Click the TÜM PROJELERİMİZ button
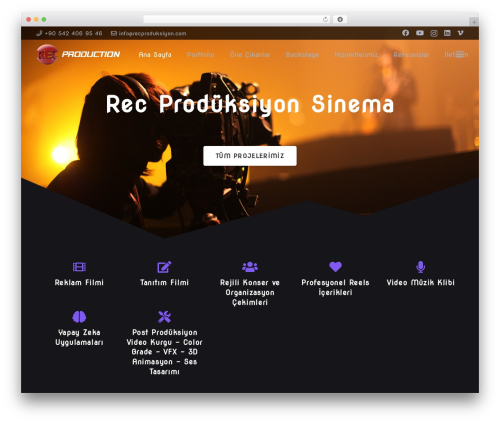The height and width of the screenshot is (423, 500). 250,156
